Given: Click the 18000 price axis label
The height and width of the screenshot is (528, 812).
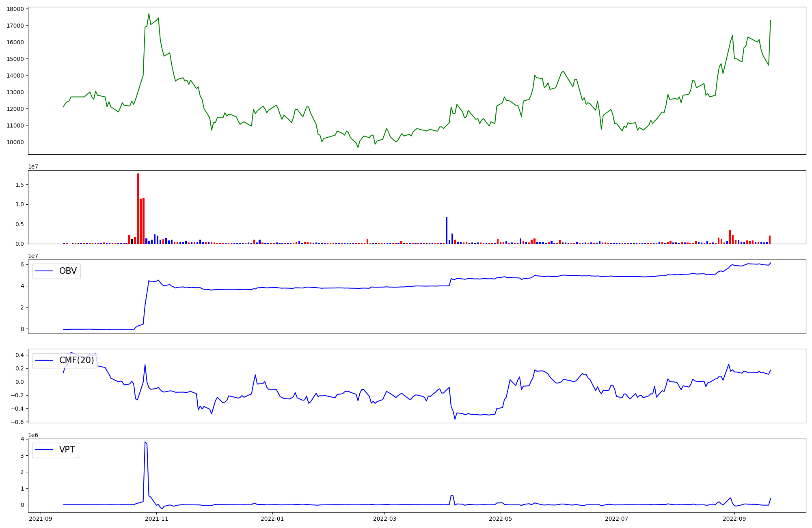Looking at the screenshot, I should click(x=16, y=9).
